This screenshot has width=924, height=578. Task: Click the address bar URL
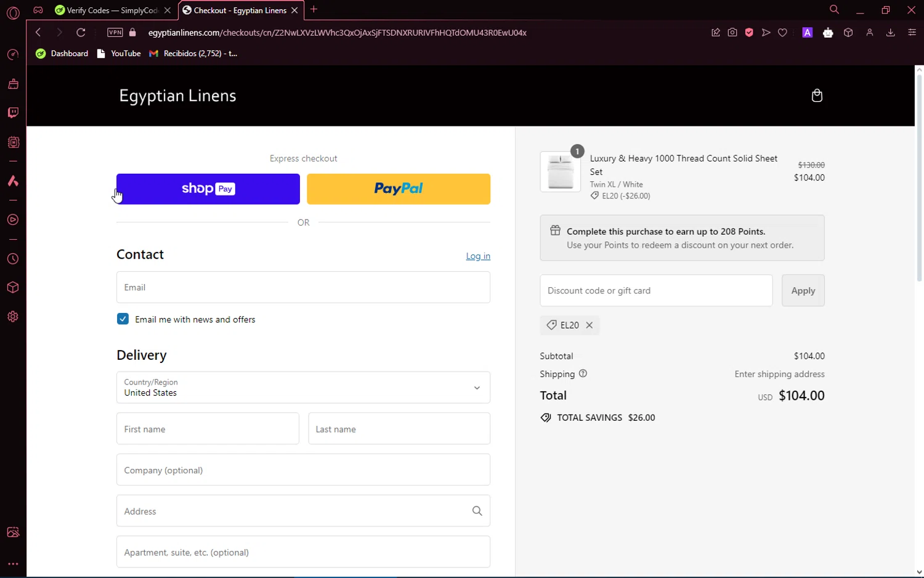[338, 33]
